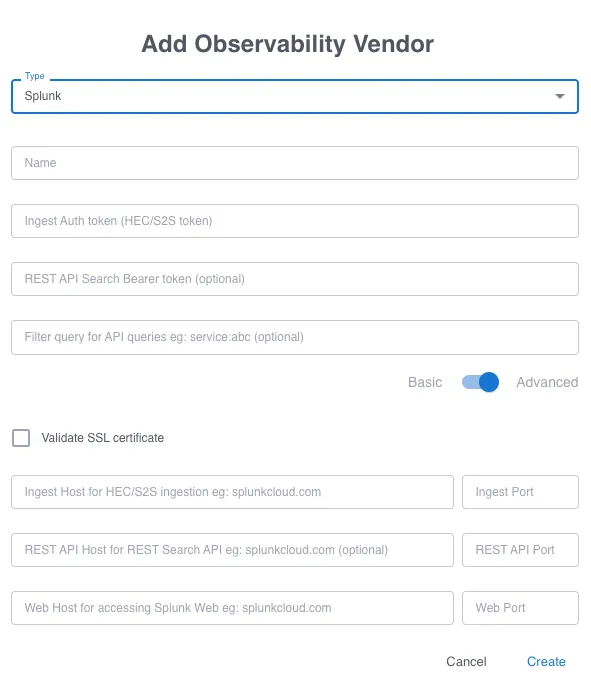
Task: Select the Ingest Port field
Action: coord(520,492)
